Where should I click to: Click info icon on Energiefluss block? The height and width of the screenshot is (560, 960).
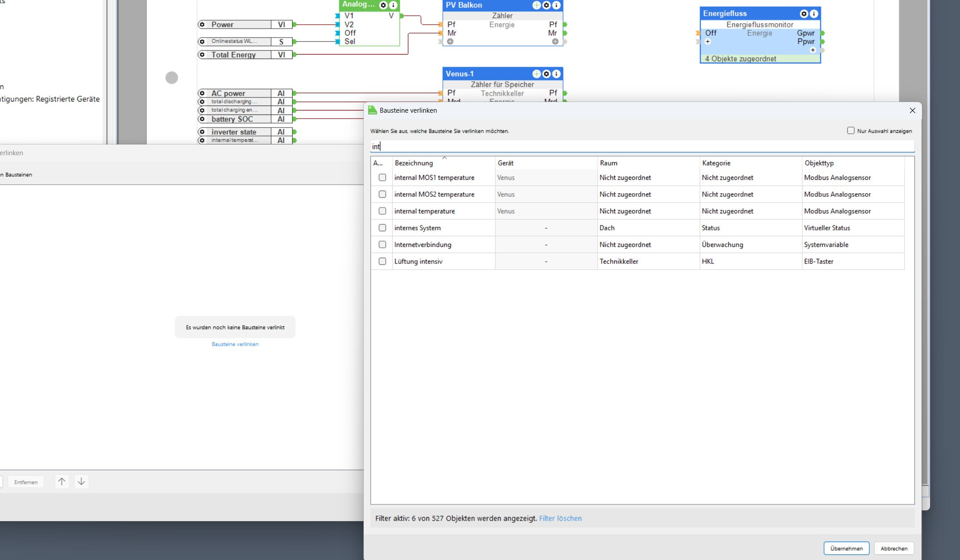tap(814, 14)
